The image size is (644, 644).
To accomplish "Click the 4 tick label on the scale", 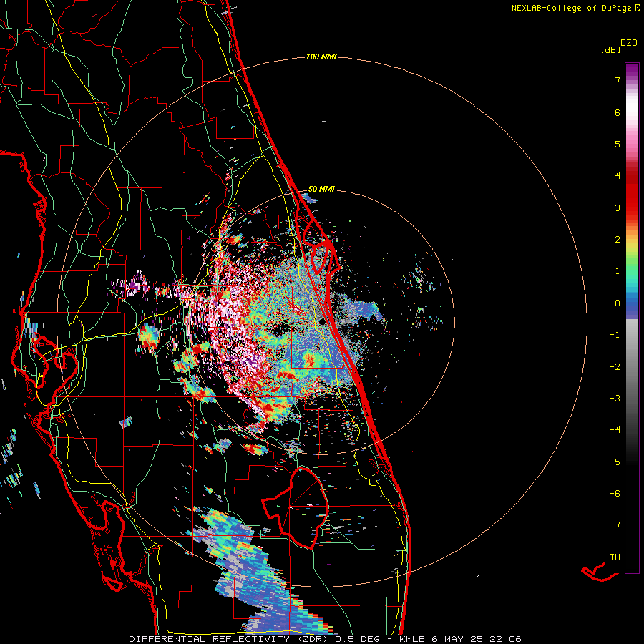I will [x=618, y=176].
